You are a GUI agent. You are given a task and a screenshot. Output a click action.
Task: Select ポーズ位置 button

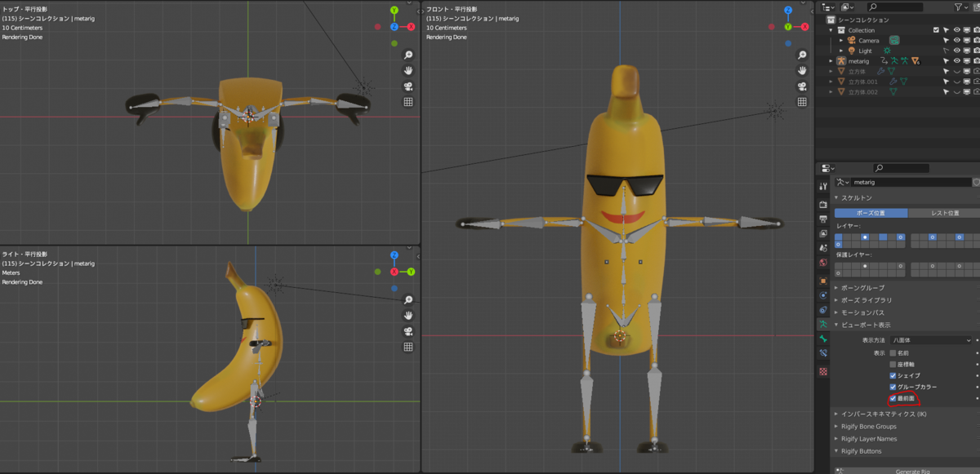pyautogui.click(x=871, y=213)
